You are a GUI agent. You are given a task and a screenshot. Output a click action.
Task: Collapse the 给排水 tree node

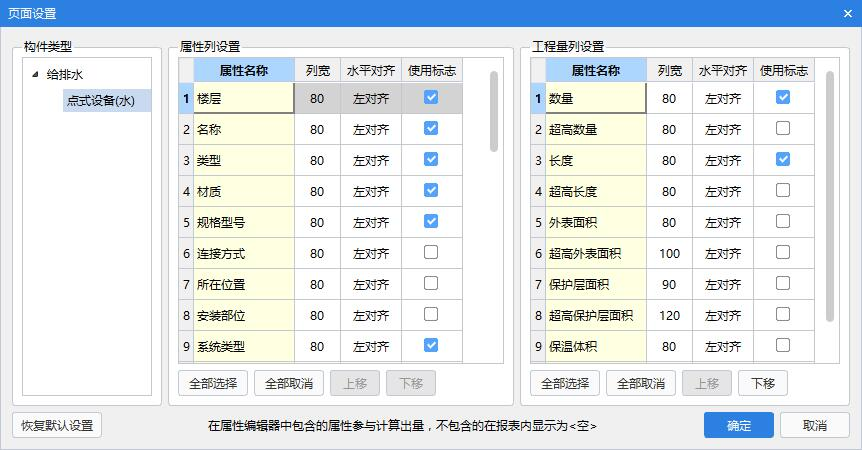pos(36,74)
